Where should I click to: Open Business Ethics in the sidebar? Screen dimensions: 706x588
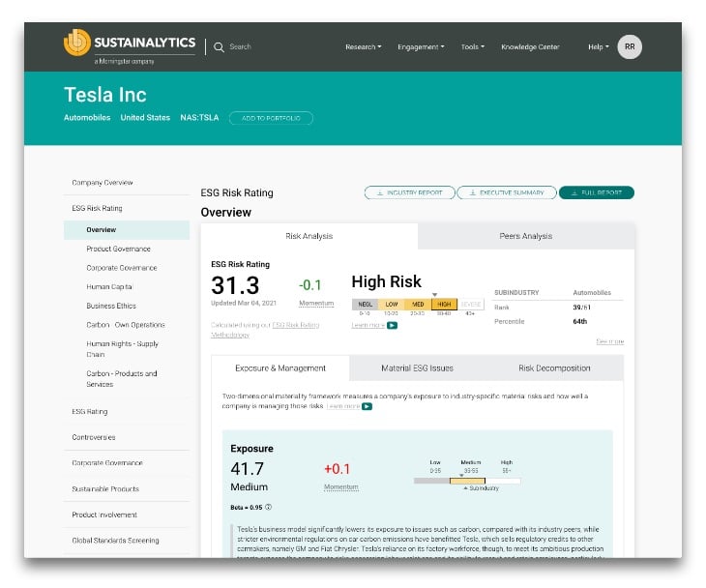point(111,306)
